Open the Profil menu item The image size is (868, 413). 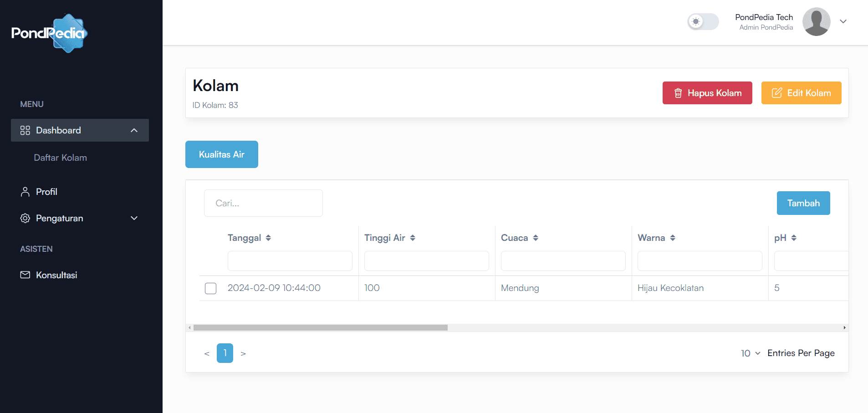coord(46,192)
